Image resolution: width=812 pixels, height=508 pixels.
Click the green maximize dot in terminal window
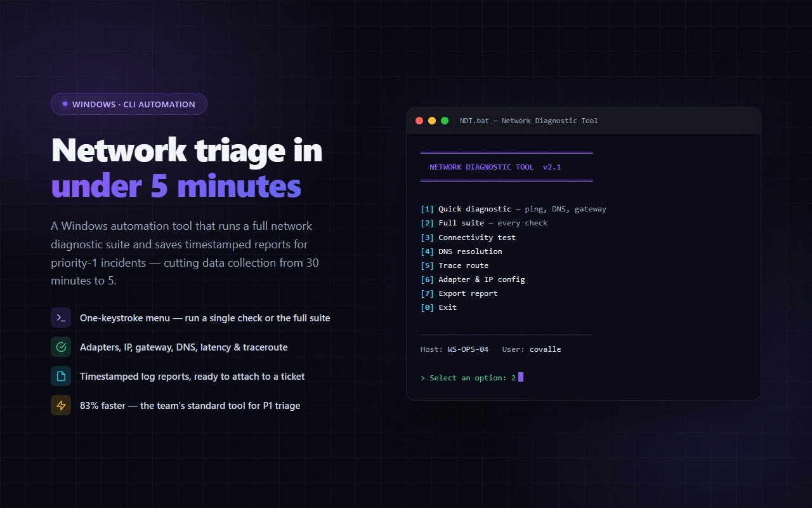click(445, 121)
